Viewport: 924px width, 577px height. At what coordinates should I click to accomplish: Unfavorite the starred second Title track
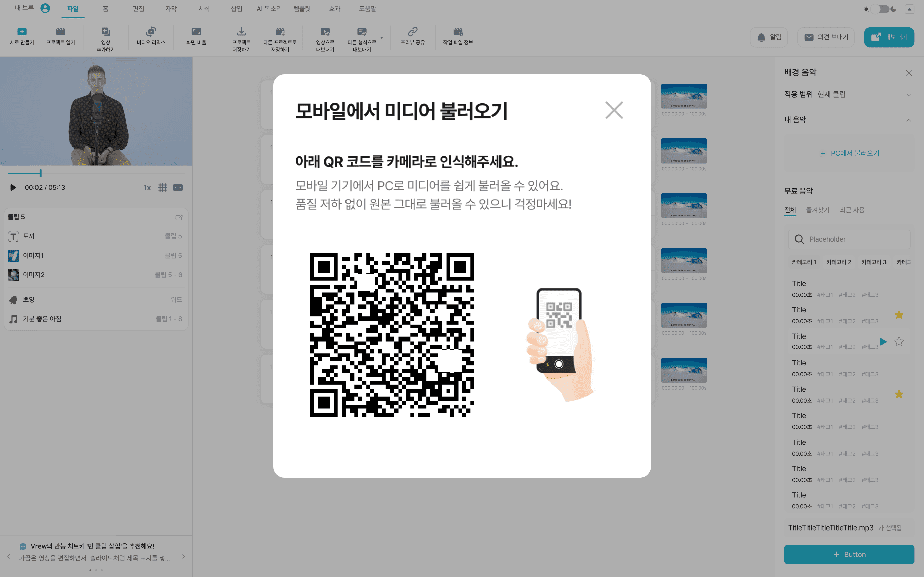[899, 315]
